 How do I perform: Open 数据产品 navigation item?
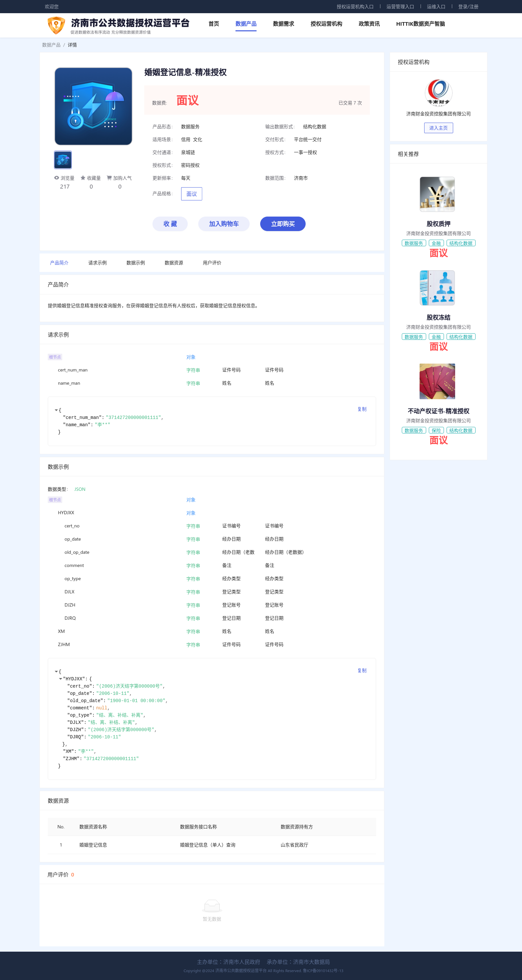[246, 24]
